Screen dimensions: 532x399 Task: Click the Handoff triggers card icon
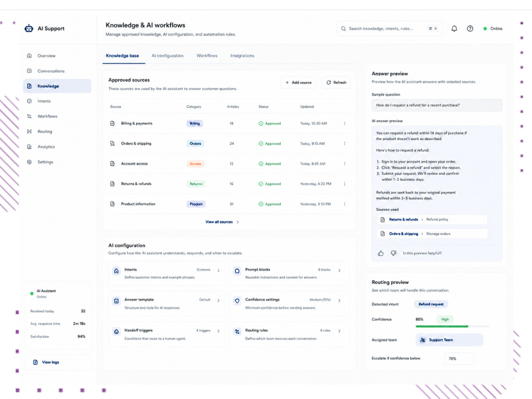click(x=117, y=331)
